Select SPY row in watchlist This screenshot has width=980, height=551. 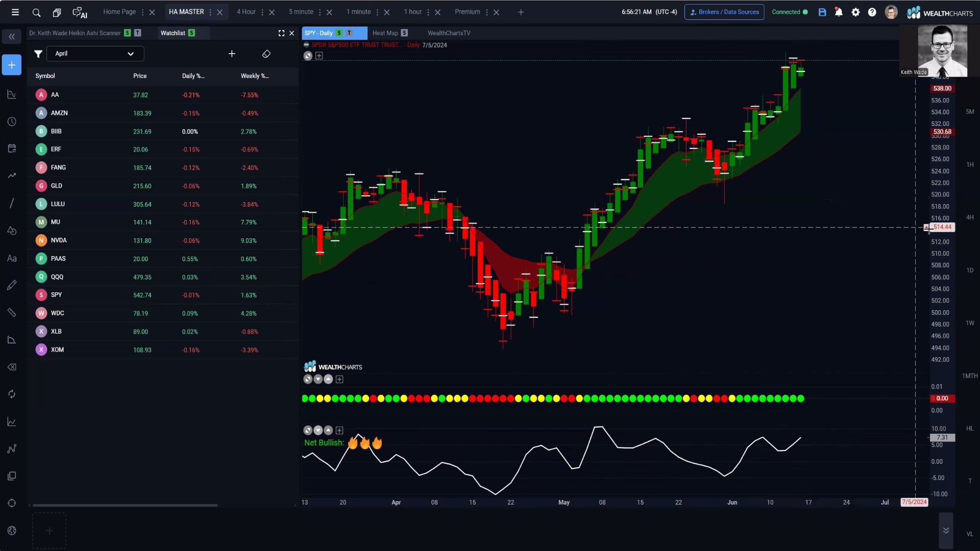coord(163,295)
